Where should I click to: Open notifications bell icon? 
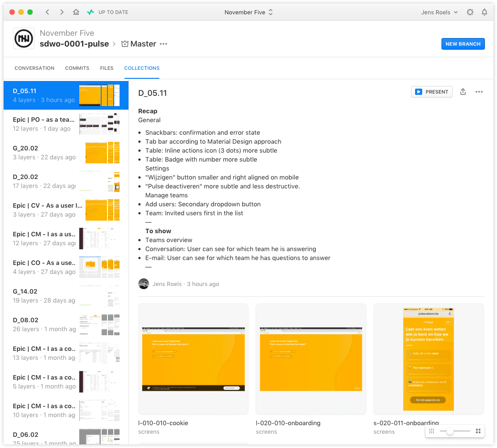(x=484, y=12)
